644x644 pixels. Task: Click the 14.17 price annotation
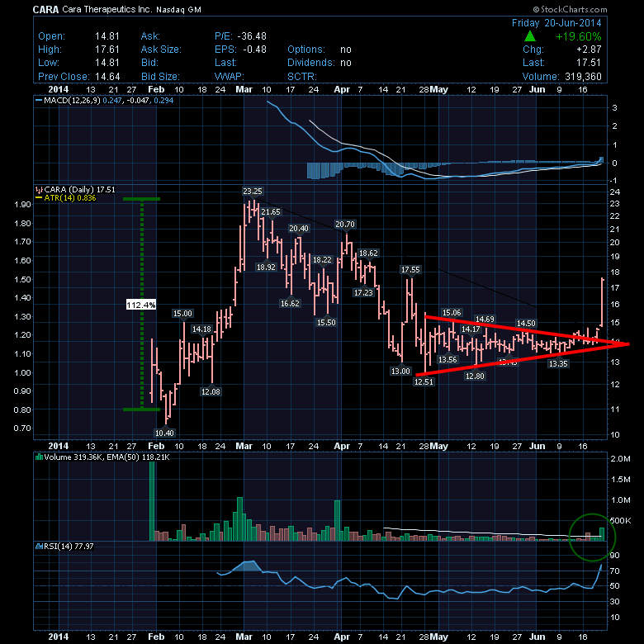pos(471,329)
